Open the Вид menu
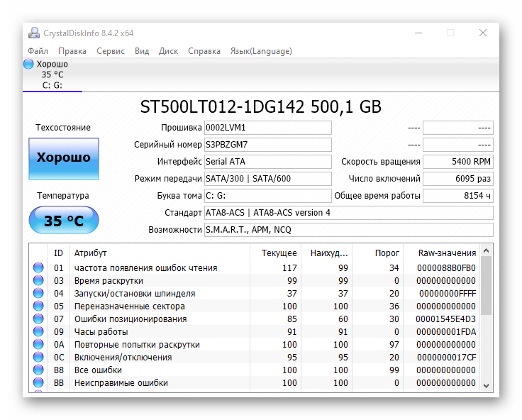522x420 pixels. pyautogui.click(x=142, y=51)
